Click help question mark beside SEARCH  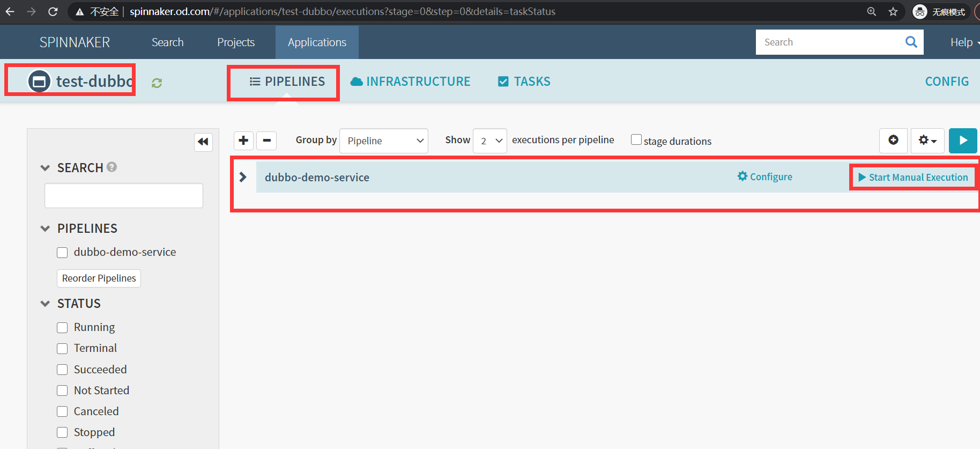click(112, 167)
